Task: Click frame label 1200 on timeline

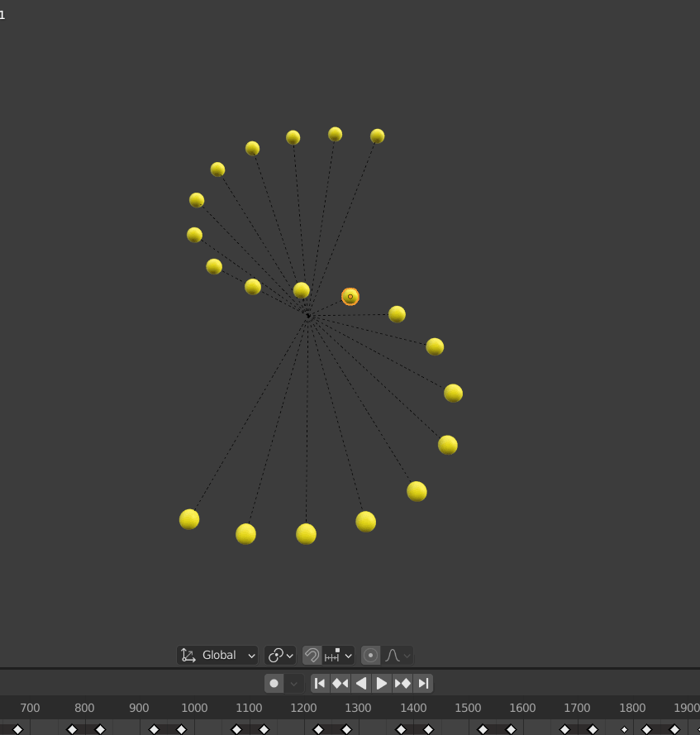Action: (303, 708)
